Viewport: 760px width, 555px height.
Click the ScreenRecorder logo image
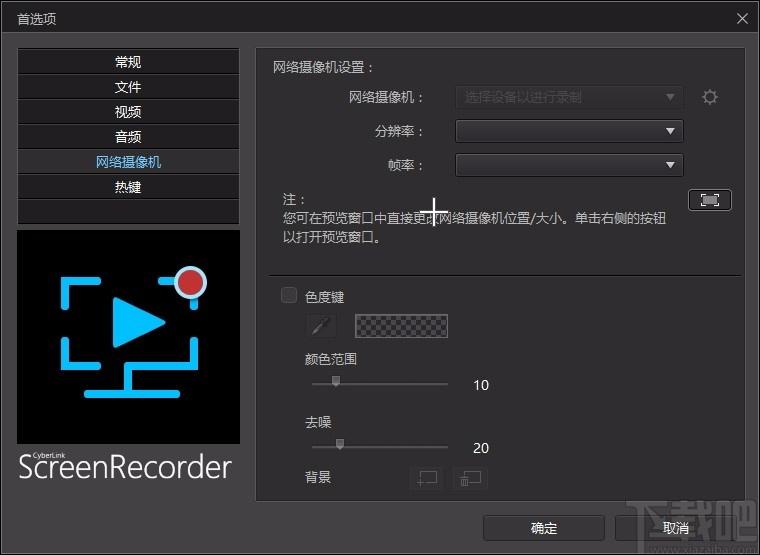[x=128, y=336]
